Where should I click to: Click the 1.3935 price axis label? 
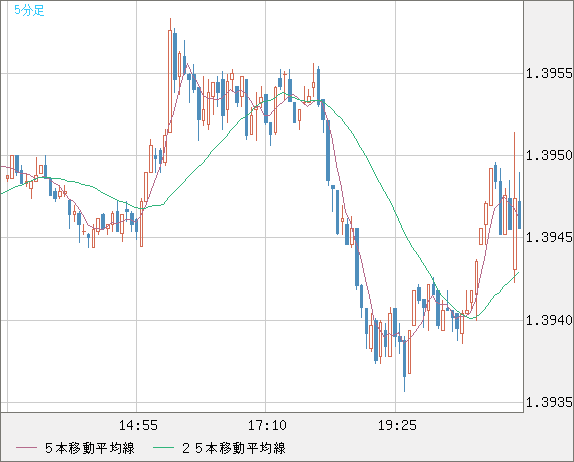pyautogui.click(x=549, y=403)
